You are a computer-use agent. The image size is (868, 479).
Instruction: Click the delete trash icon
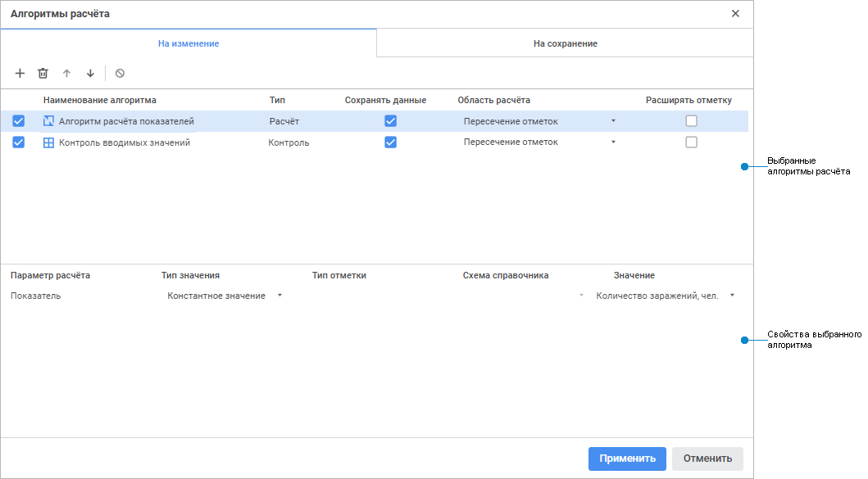pos(43,74)
